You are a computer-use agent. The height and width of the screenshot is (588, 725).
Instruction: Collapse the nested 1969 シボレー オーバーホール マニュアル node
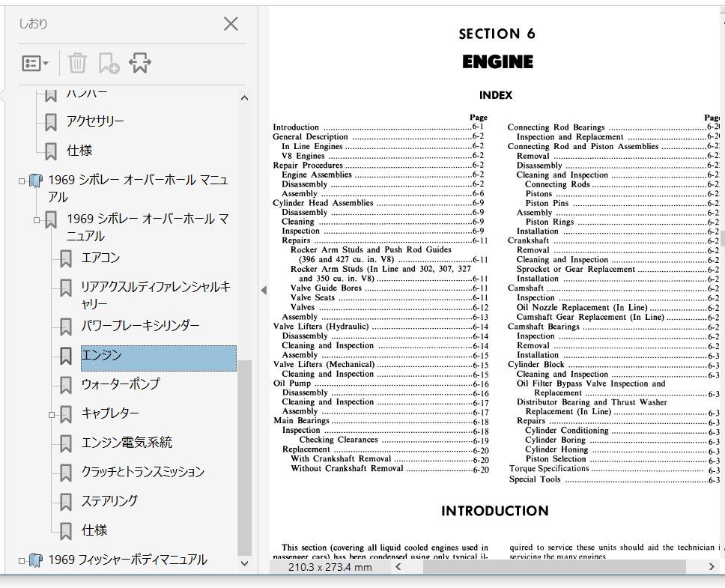pos(37,220)
